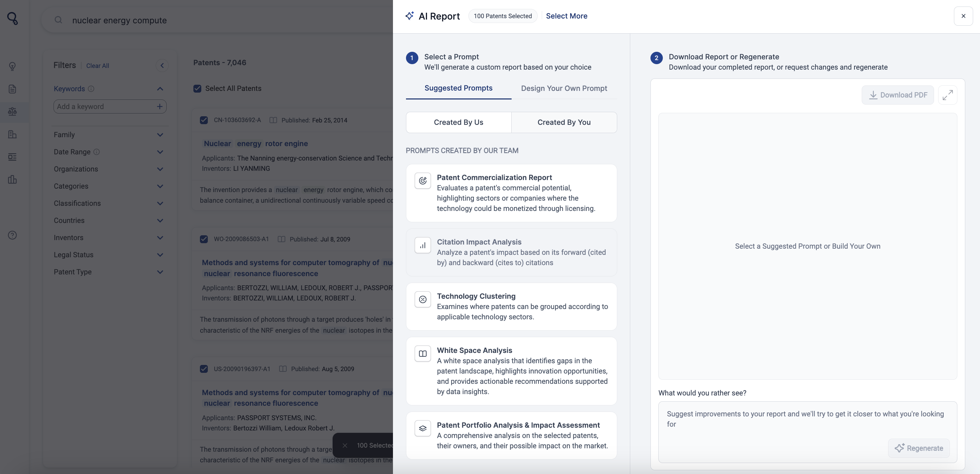Screen dimensions: 980x474
Task: Dismiss the 100 Selected toast with X
Action: (x=345, y=446)
